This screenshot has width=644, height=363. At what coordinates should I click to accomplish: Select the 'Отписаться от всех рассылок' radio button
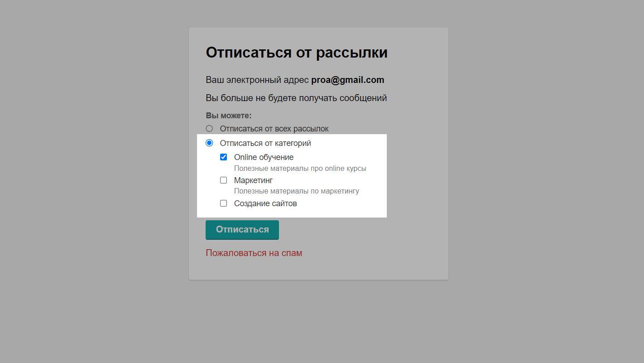209,129
